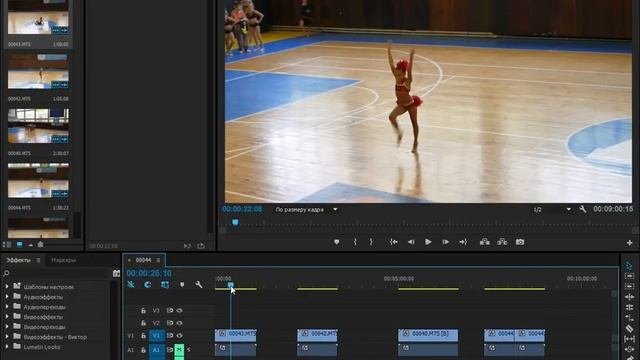Click the Export Frame camera icon
The image size is (640, 360).
[x=520, y=242]
